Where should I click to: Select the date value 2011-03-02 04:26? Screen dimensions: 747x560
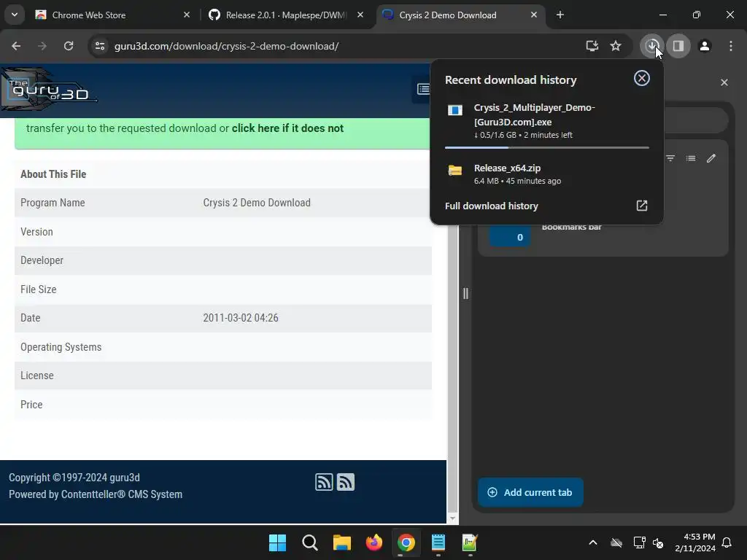tap(241, 318)
